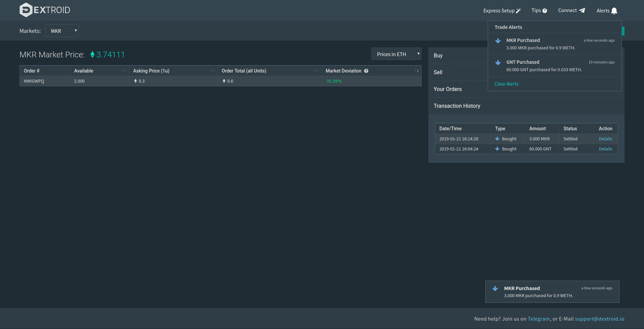This screenshot has height=329, width=644.
Task: Click Market Deviation help question icon
Action: pos(366,71)
